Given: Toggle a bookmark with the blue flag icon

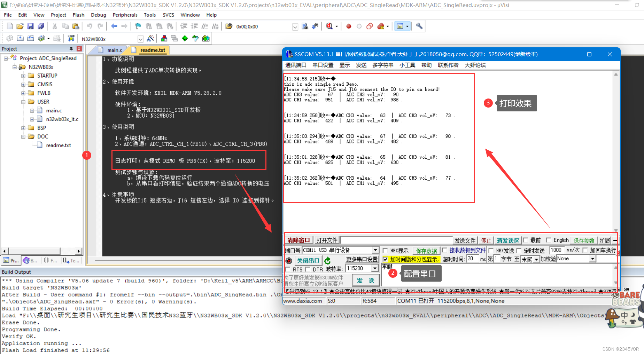Looking at the screenshot, I should click(x=138, y=26).
